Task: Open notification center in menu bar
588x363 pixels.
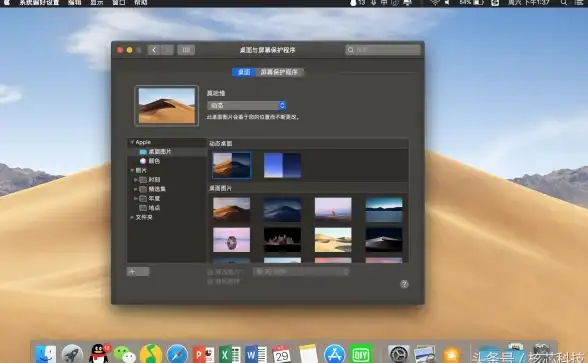Action: (580, 3)
